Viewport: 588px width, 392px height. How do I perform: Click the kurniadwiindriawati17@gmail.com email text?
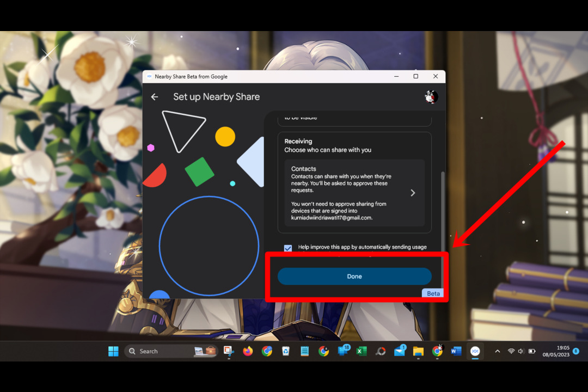click(x=332, y=218)
